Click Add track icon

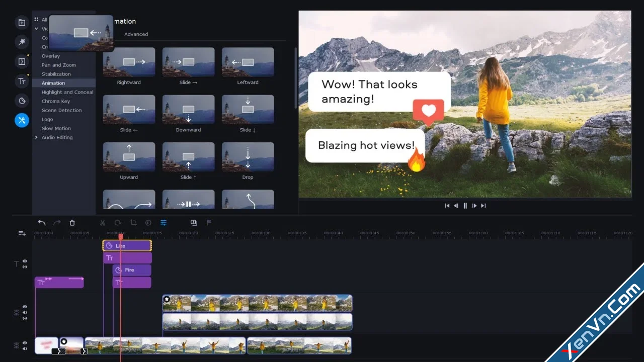pyautogui.click(x=22, y=233)
